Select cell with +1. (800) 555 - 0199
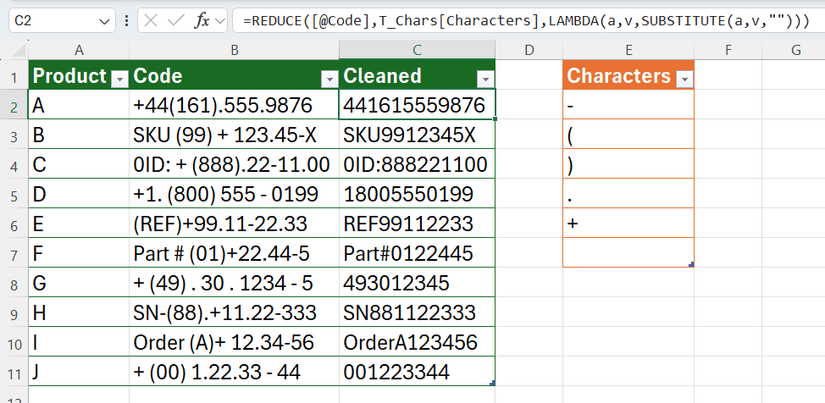825x403 pixels. pos(235,194)
